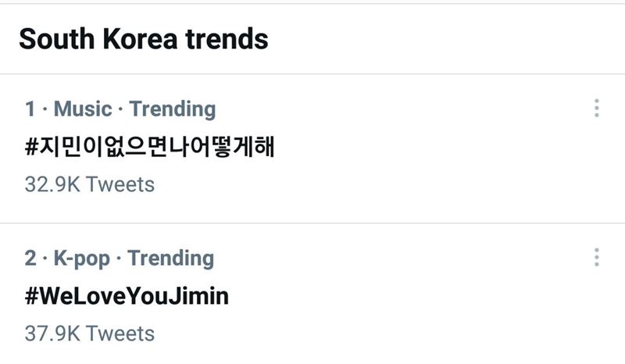Viewport: 625px width, 364px height.
Task: Tap the rank 2 number
Action: tap(30, 258)
